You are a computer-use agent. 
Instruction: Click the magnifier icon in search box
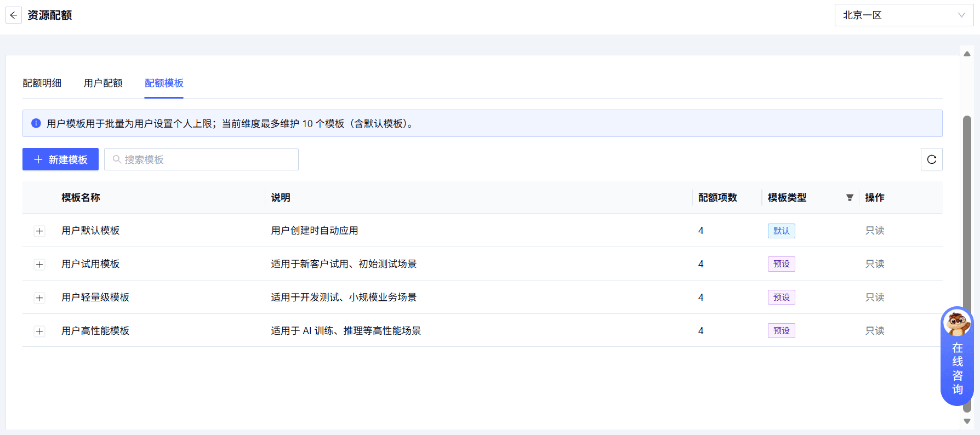117,159
